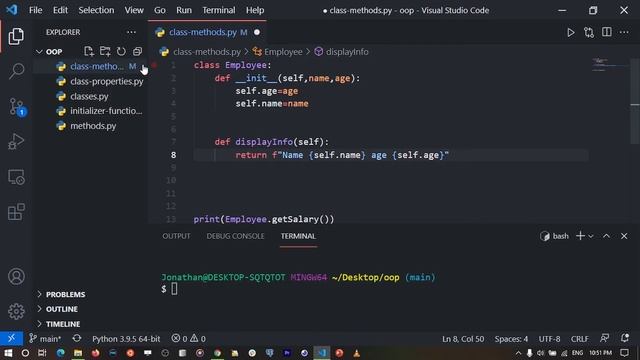Open the system clock showing 10:51 PM
Screen dimensions: 640x360
click(x=600, y=353)
